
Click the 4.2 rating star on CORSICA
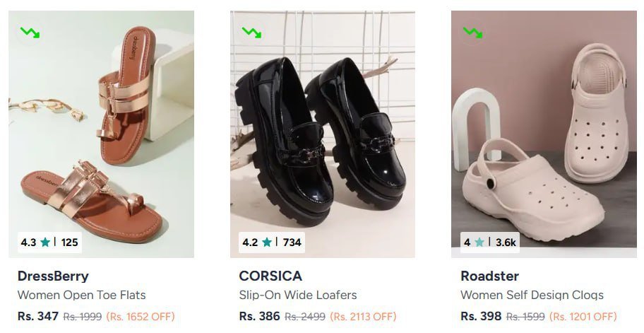coord(267,243)
